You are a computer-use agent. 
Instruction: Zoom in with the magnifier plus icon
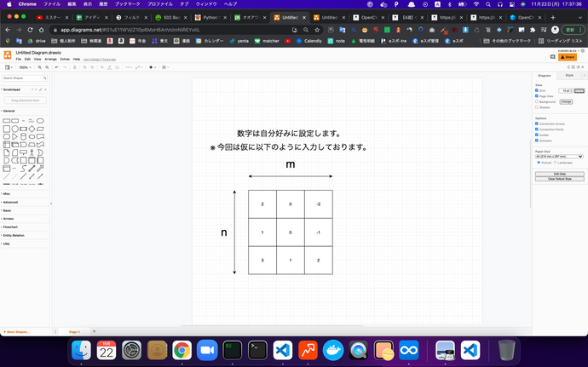pos(40,67)
